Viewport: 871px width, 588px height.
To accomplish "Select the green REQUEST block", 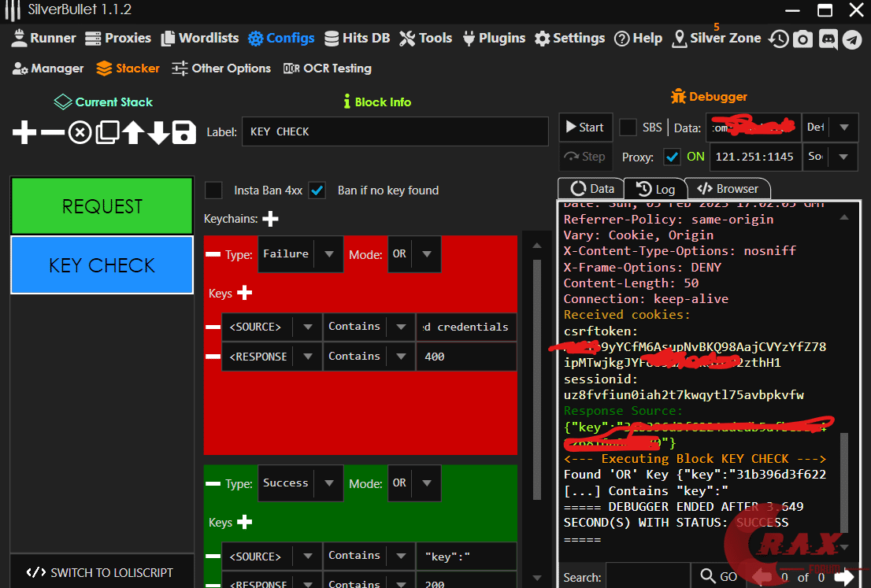I will (x=102, y=206).
